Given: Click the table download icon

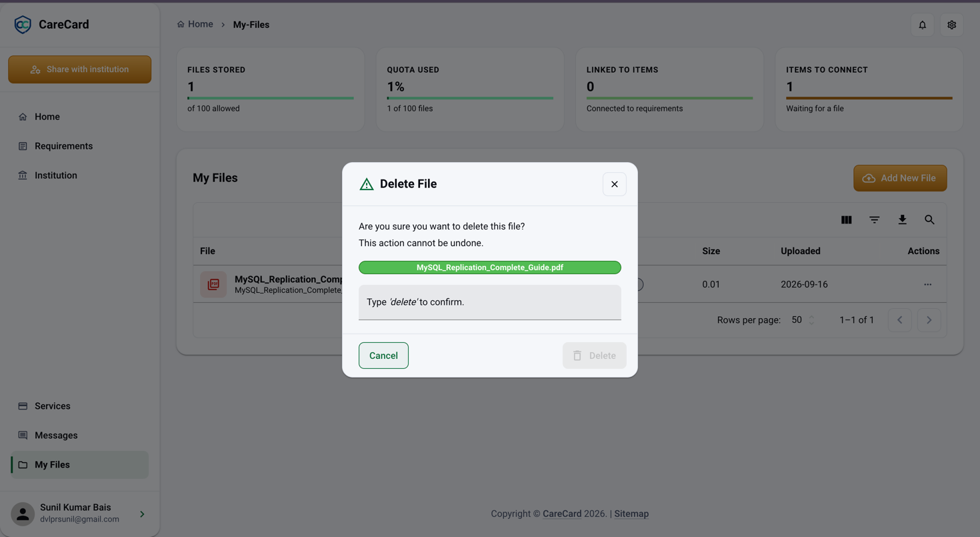Looking at the screenshot, I should pyautogui.click(x=902, y=219).
